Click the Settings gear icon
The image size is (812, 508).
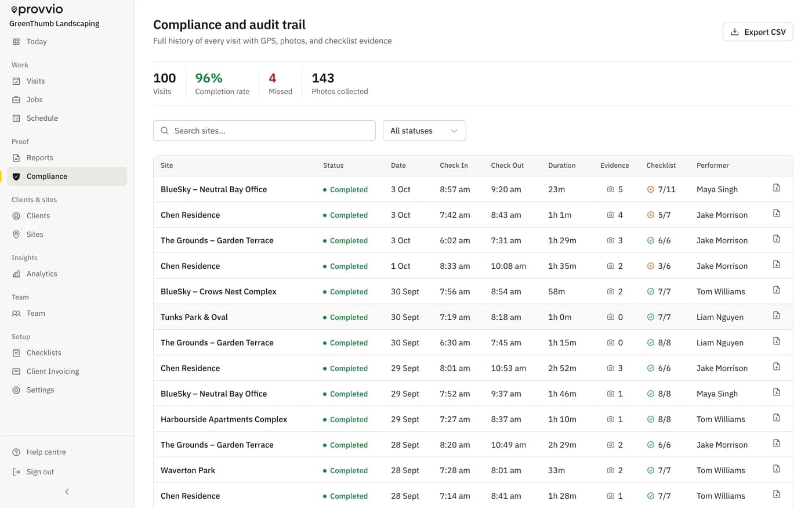(16, 390)
